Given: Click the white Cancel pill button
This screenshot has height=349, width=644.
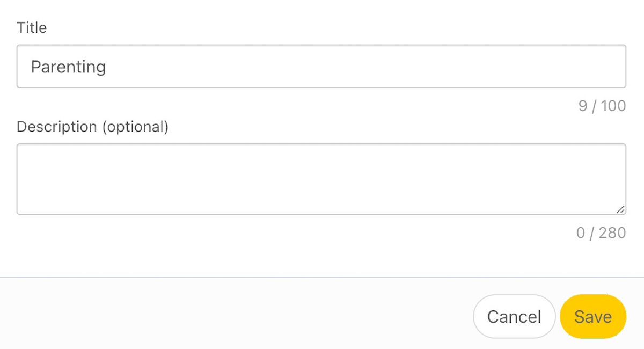Looking at the screenshot, I should (514, 317).
